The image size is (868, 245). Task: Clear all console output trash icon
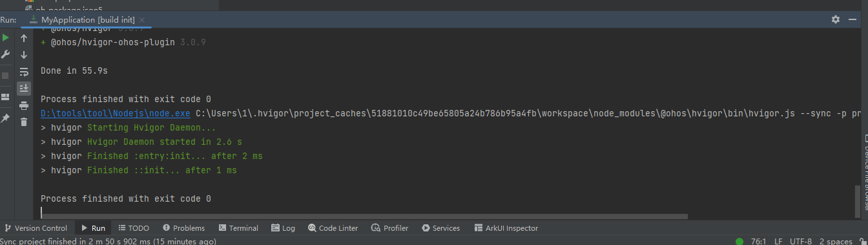[24, 122]
